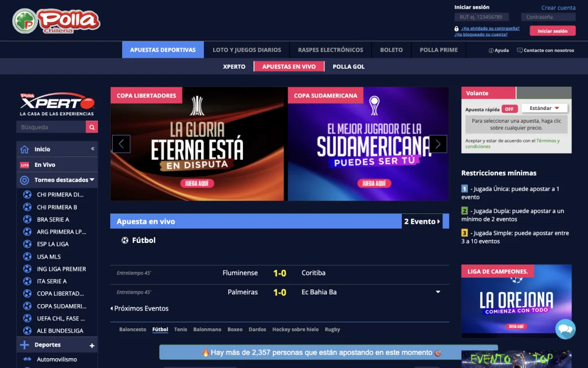Click the search magnifier button
Viewport: 588px width, 368px height.
click(x=92, y=127)
